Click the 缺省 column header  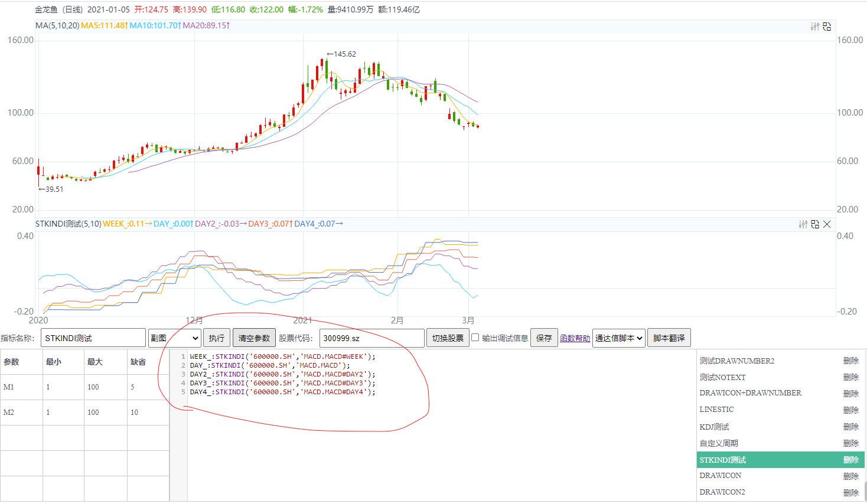coord(148,362)
